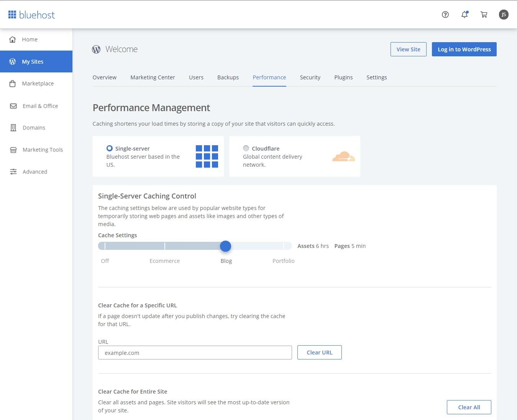Select the Performance tab
The width and height of the screenshot is (517, 420).
point(269,77)
